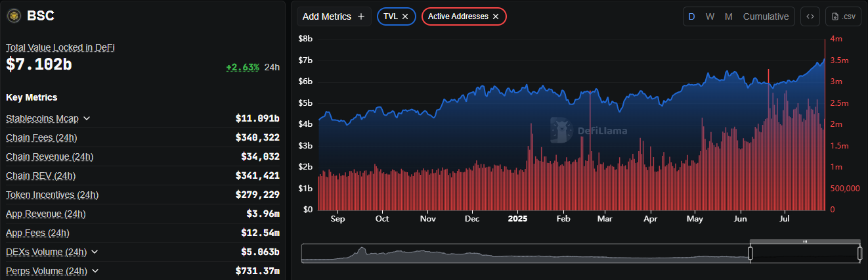Click the $5.063b DEXs volume value

pyautogui.click(x=260, y=252)
